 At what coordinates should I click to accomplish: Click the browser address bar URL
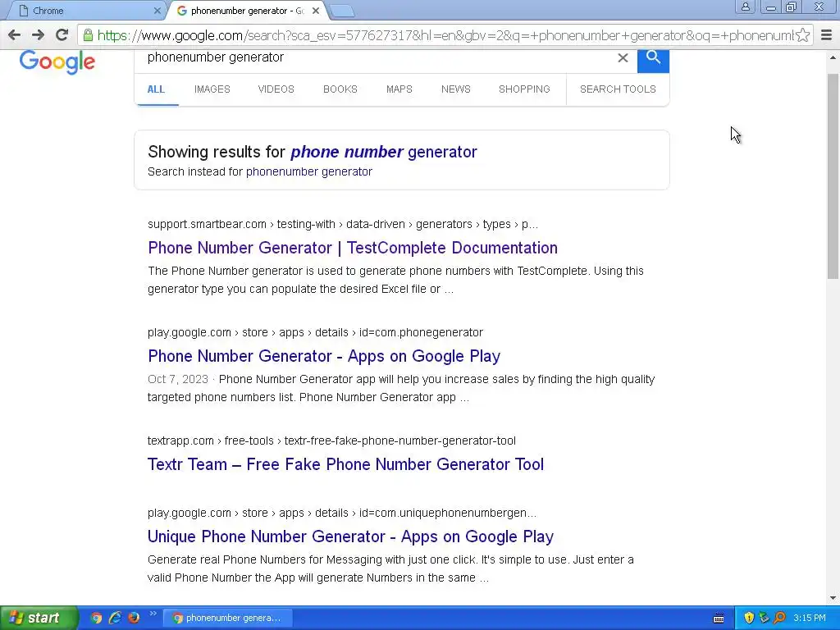[445, 35]
